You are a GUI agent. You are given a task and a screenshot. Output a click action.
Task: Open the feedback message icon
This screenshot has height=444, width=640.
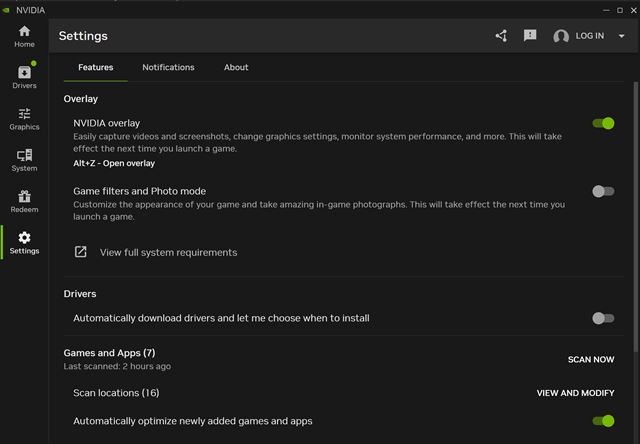[530, 36]
